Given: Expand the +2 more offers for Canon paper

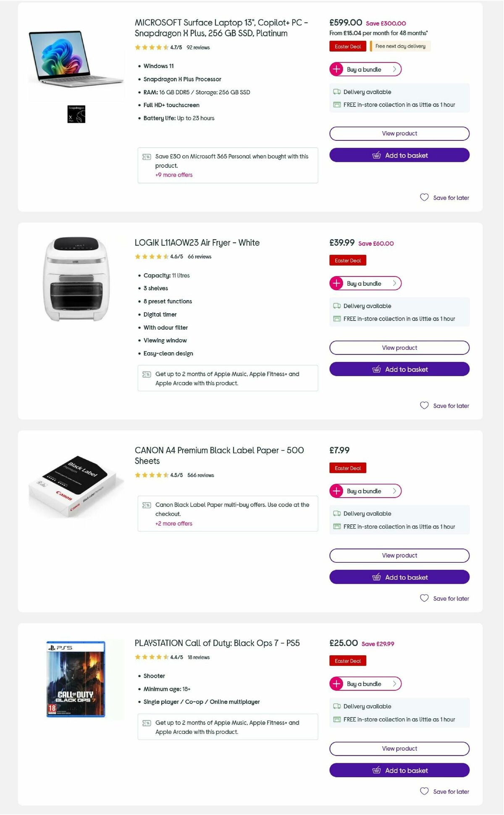Looking at the screenshot, I should [173, 523].
